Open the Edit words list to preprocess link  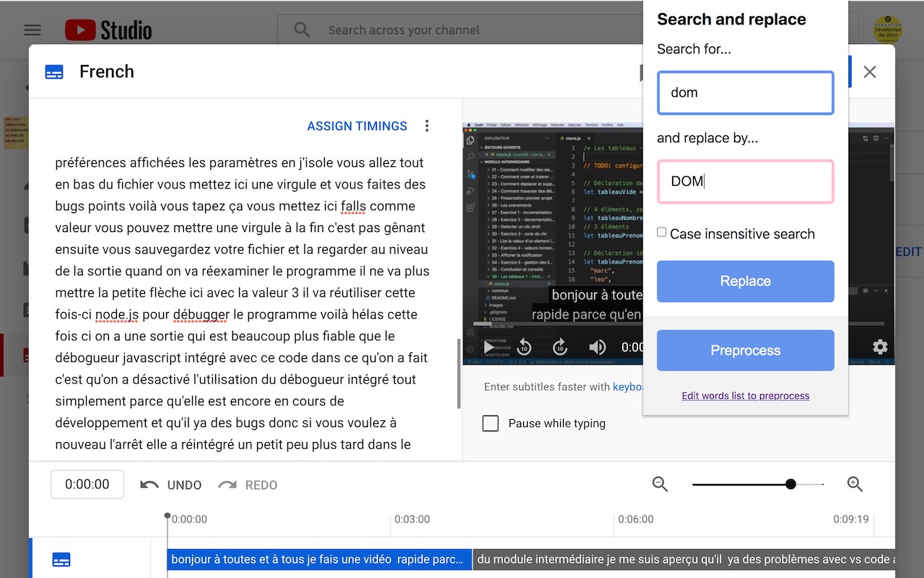[745, 396]
